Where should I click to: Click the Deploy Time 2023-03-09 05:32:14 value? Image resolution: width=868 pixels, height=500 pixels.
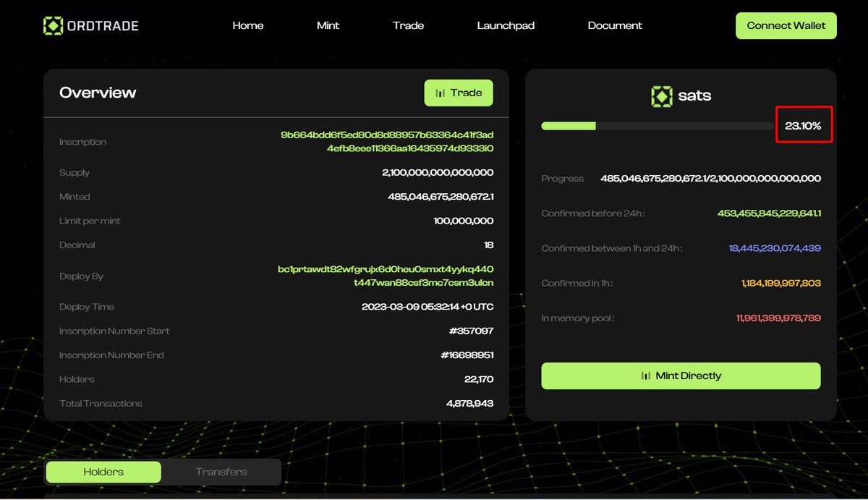pyautogui.click(x=427, y=307)
